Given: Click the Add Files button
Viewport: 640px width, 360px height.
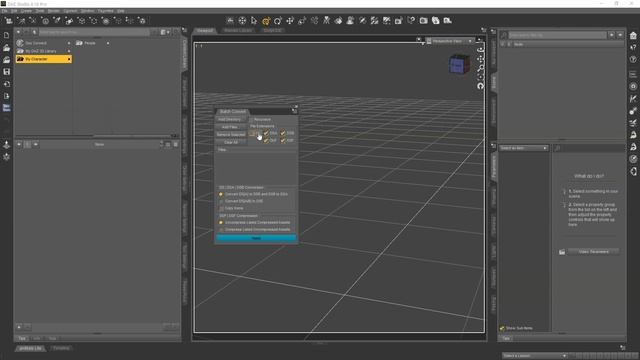Looking at the screenshot, I should coord(231,127).
